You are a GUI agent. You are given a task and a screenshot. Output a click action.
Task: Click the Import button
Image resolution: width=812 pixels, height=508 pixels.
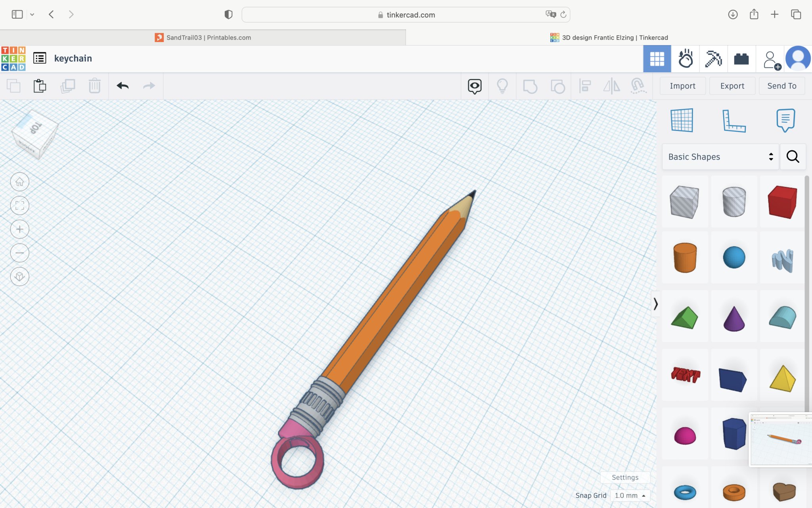682,86
